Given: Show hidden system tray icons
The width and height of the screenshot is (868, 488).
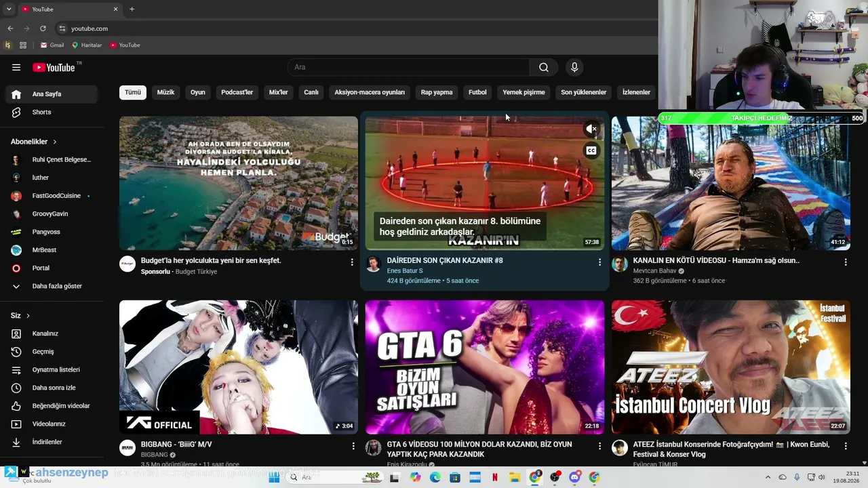Looking at the screenshot, I should click(768, 477).
